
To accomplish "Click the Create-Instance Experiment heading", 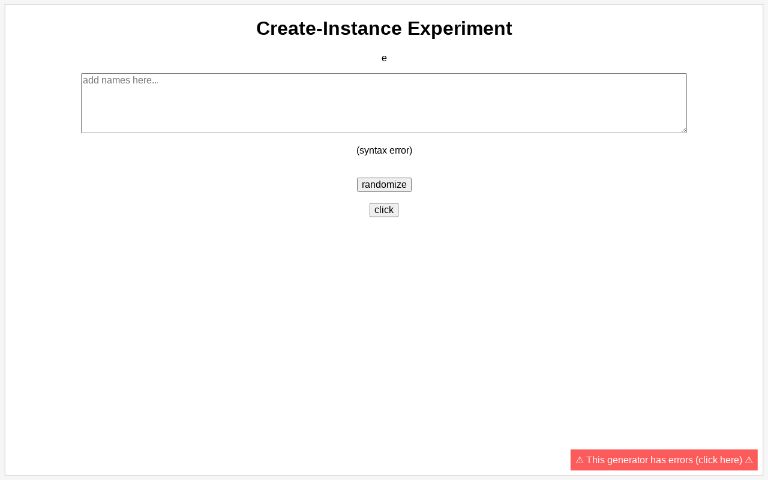I will coord(384,28).
